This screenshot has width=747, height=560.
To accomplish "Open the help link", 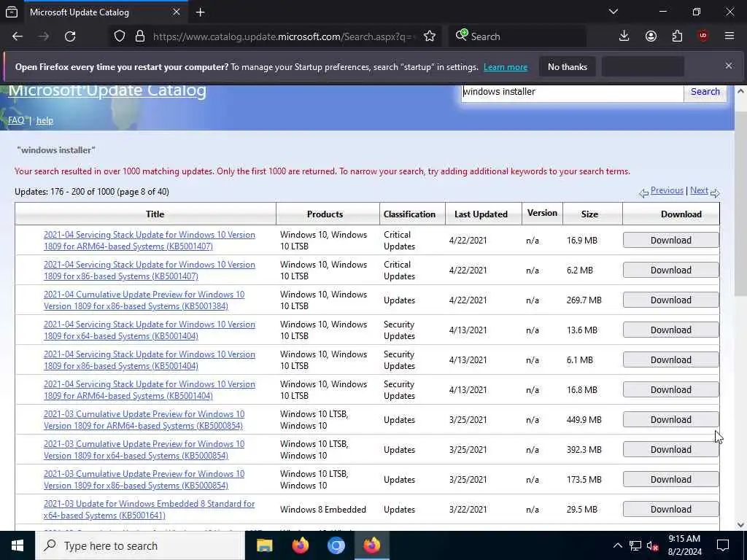I will (x=44, y=120).
